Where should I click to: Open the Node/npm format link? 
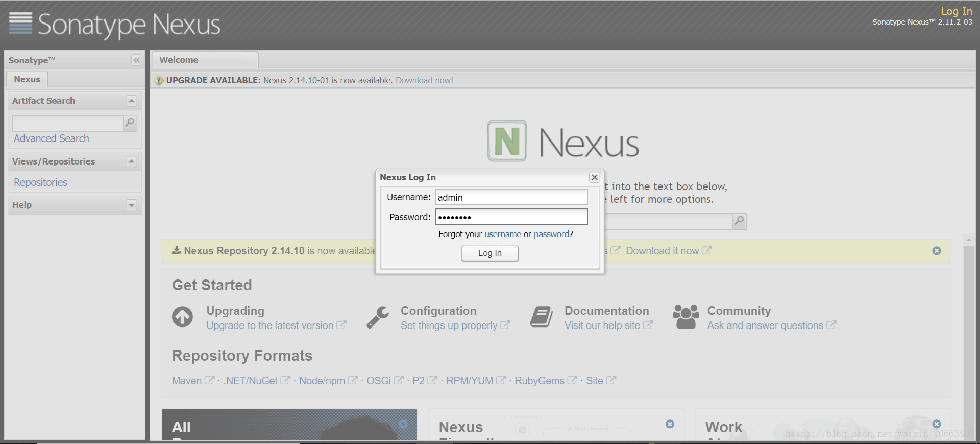tap(328, 381)
